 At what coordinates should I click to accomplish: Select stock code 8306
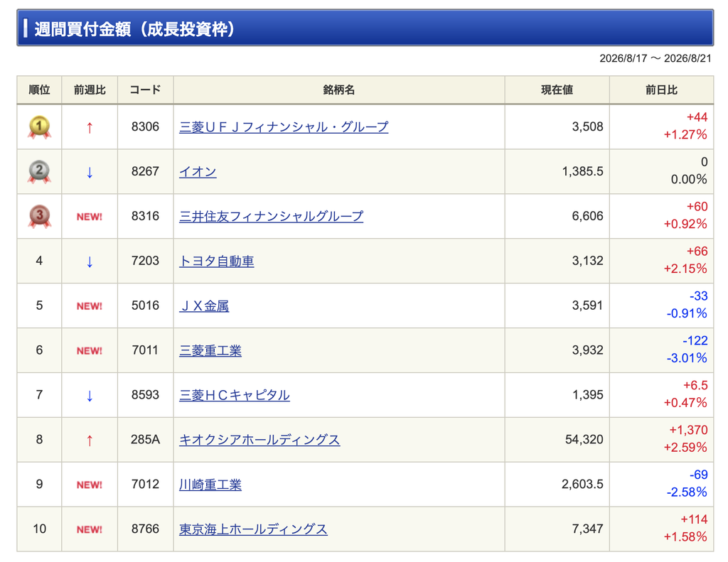[x=145, y=126]
